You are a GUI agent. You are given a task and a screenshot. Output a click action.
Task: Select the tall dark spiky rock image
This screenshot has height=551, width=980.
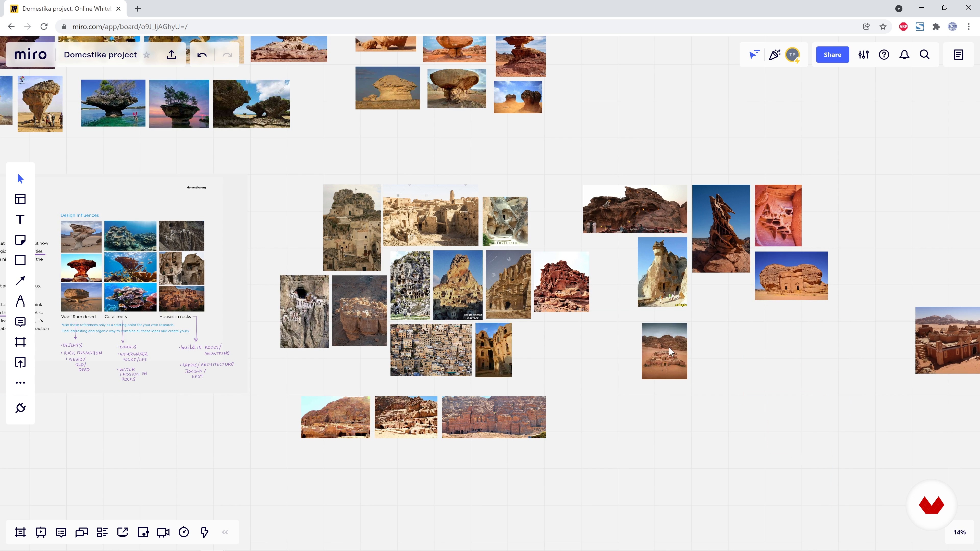[x=721, y=229]
